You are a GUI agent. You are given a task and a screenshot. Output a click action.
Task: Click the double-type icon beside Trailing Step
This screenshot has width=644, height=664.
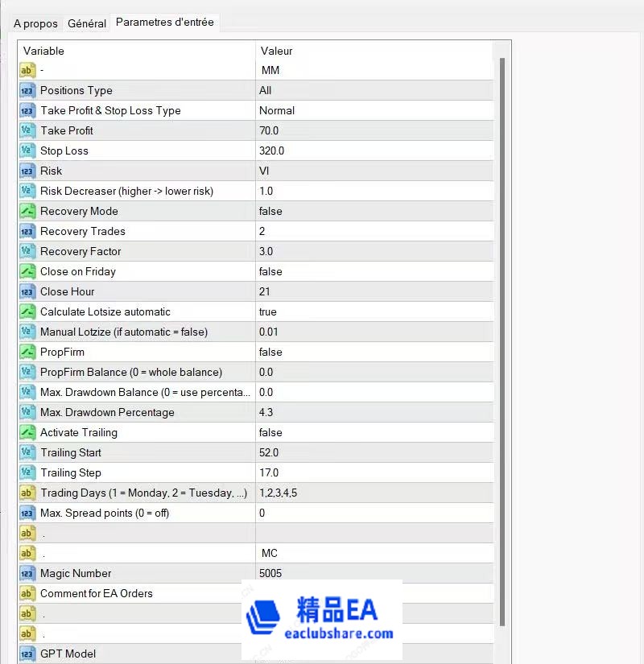coord(27,473)
